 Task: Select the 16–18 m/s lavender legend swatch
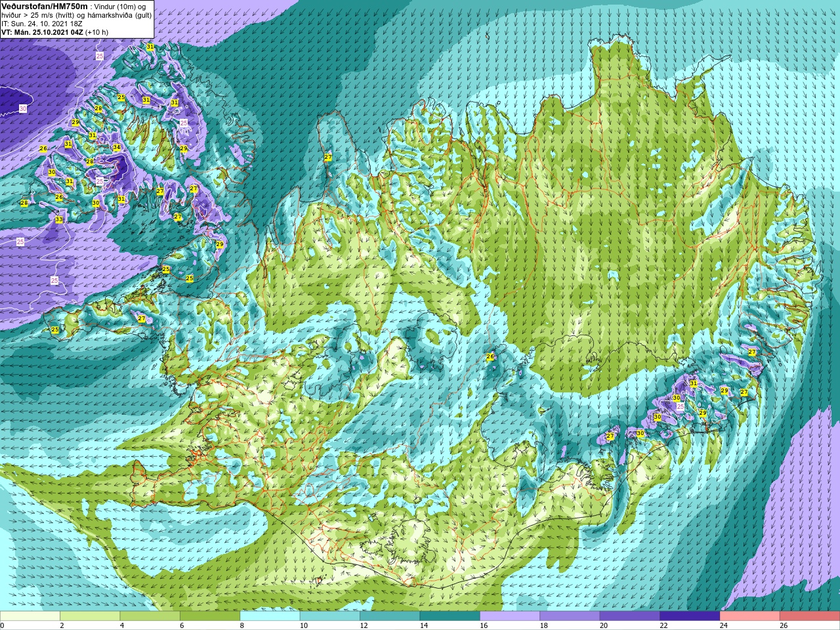510,616
